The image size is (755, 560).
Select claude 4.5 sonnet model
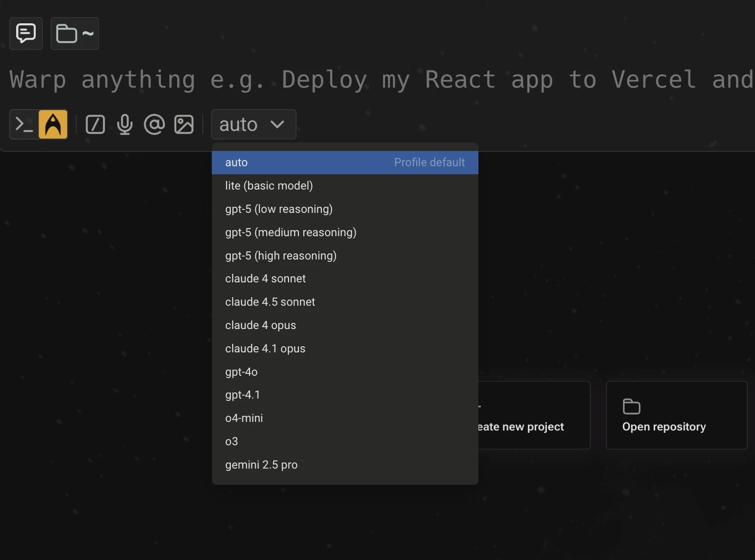[270, 302]
